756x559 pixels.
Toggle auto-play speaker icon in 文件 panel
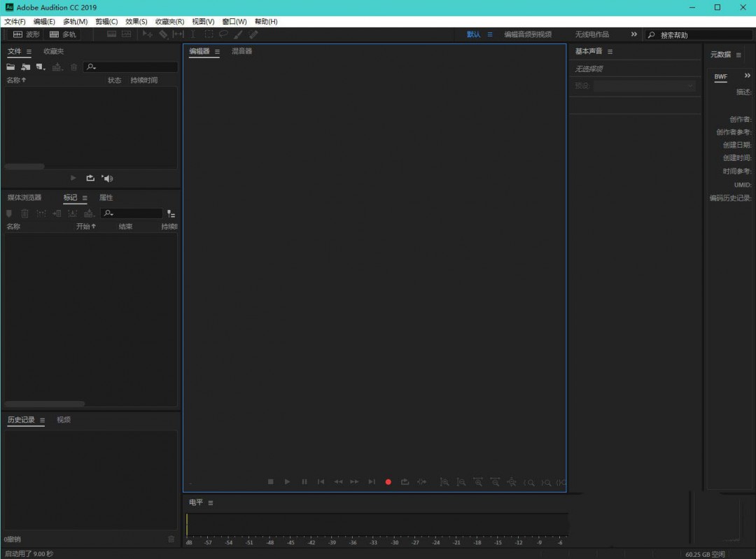coord(107,178)
